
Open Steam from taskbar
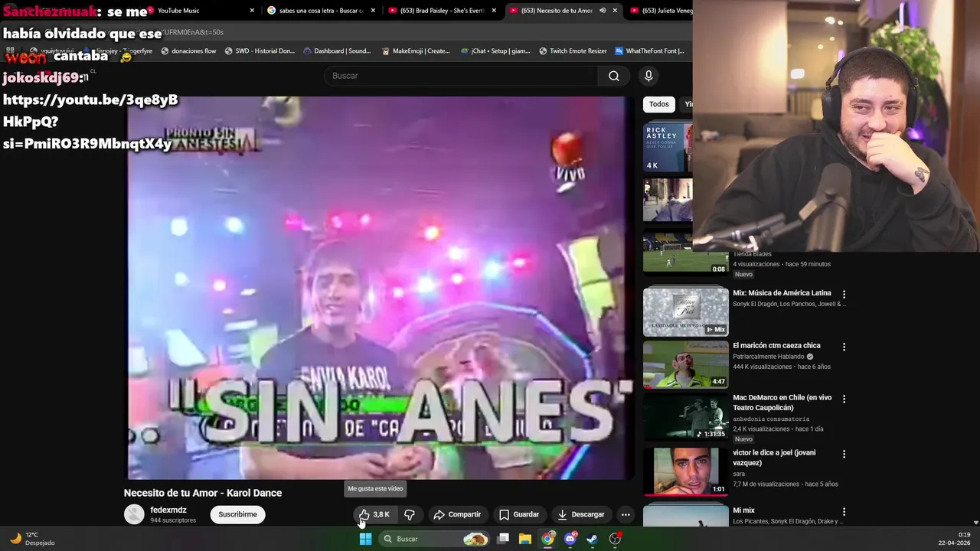click(593, 539)
